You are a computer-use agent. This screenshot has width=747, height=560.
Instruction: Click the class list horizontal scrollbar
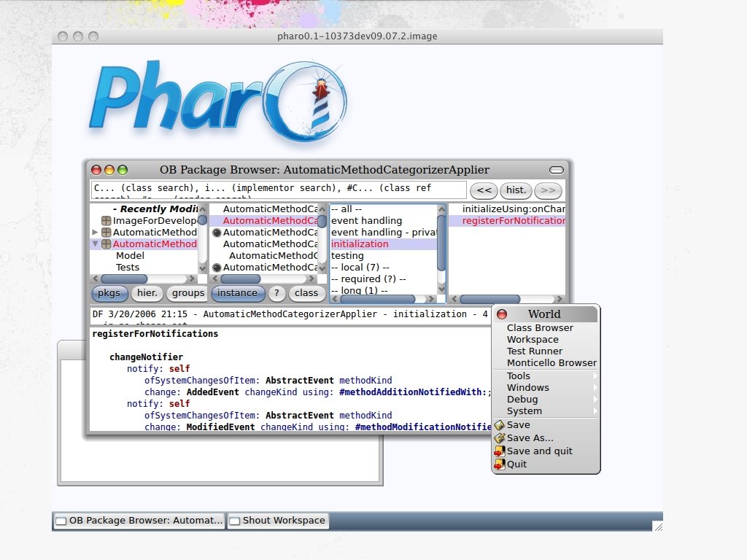tap(263, 279)
